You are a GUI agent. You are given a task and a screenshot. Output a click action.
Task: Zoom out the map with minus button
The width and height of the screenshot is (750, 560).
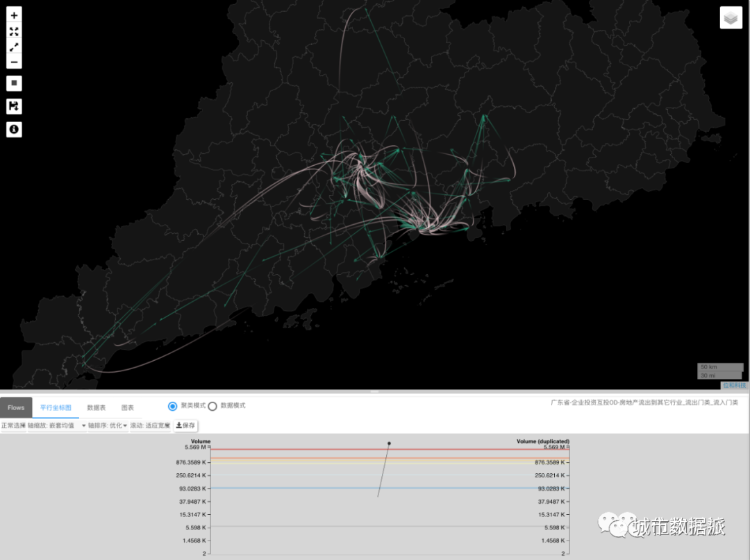coord(14,62)
